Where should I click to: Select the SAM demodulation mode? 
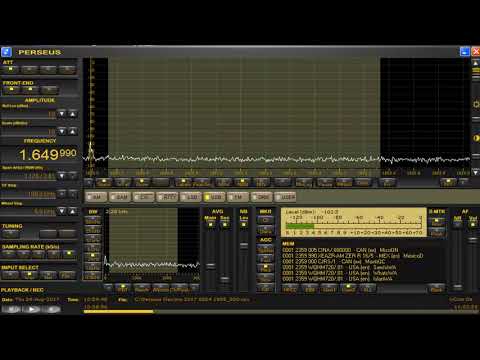[120, 197]
